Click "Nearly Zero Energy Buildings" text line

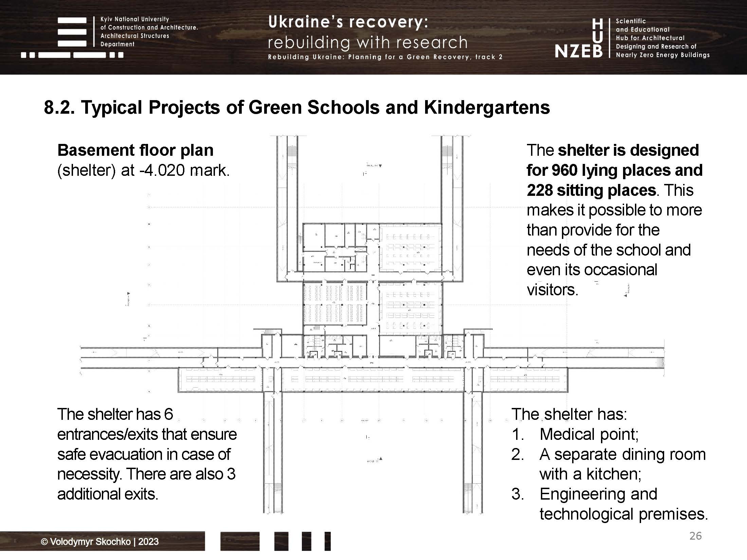pos(663,55)
